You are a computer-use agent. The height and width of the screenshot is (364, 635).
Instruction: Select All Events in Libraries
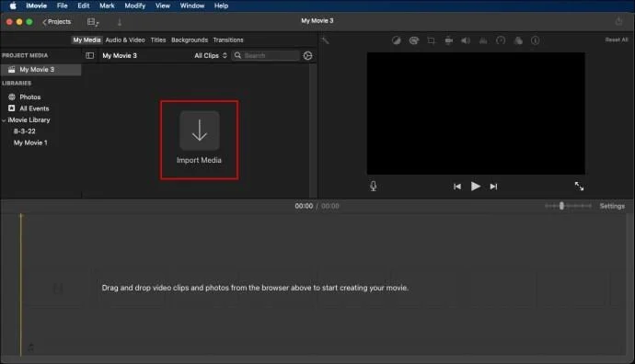34,108
